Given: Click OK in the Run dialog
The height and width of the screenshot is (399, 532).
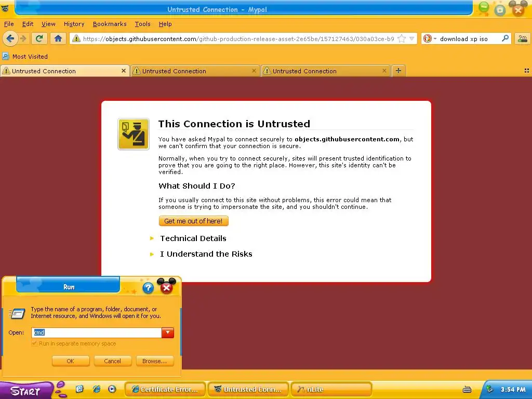Looking at the screenshot, I should pos(71,361).
